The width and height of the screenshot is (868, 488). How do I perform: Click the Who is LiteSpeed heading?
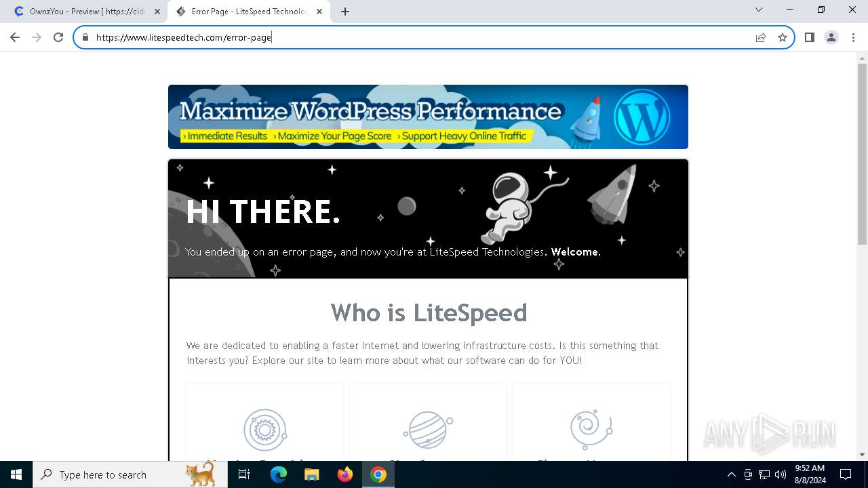[x=429, y=312]
